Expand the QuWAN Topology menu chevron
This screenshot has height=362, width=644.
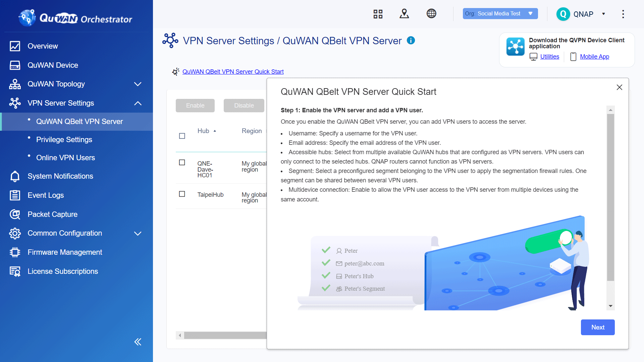point(138,84)
